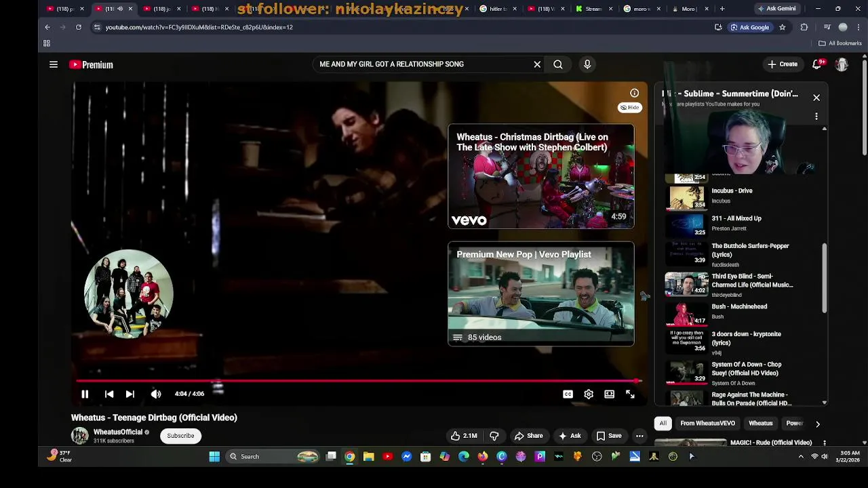Open Premium New Pop Vevo playlist card
The width and height of the screenshot is (868, 488).
tap(541, 294)
